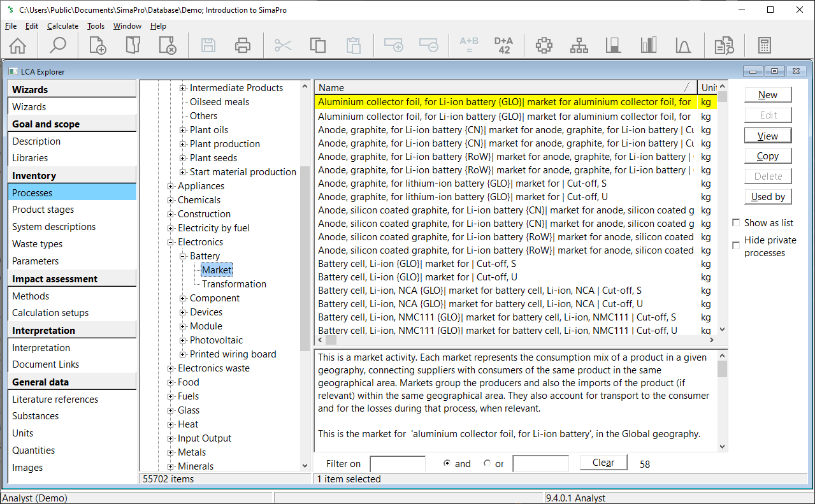The image size is (815, 504).
Task: Click the second filter input field
Action: click(x=540, y=464)
